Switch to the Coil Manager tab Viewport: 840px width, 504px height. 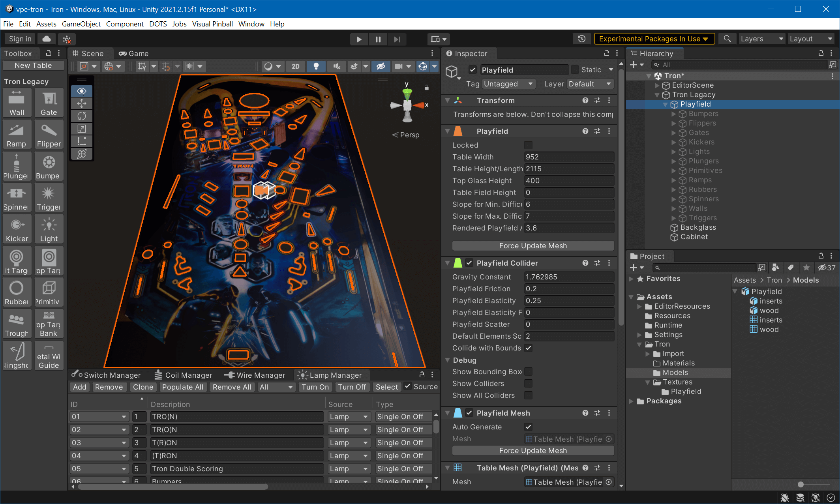click(183, 375)
